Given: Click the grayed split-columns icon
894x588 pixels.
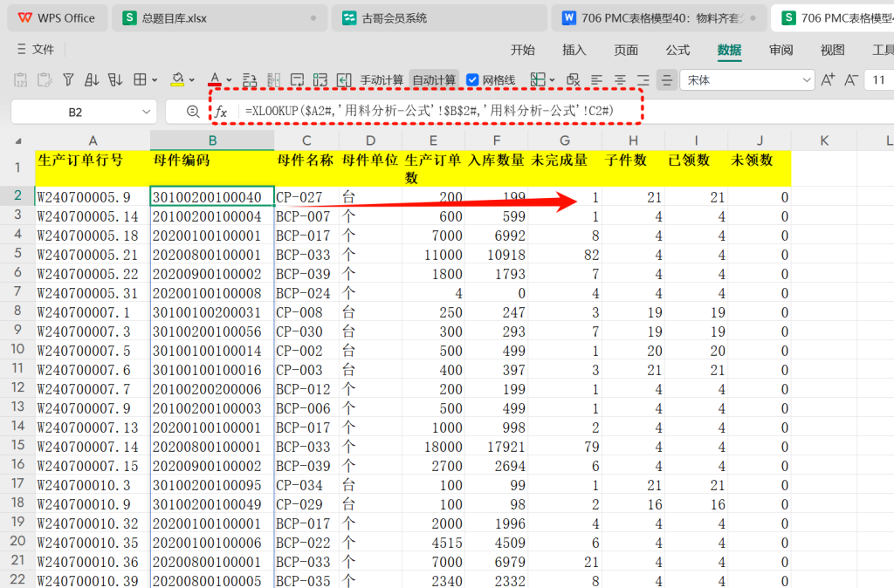Looking at the screenshot, I should pyautogui.click(x=273, y=79).
